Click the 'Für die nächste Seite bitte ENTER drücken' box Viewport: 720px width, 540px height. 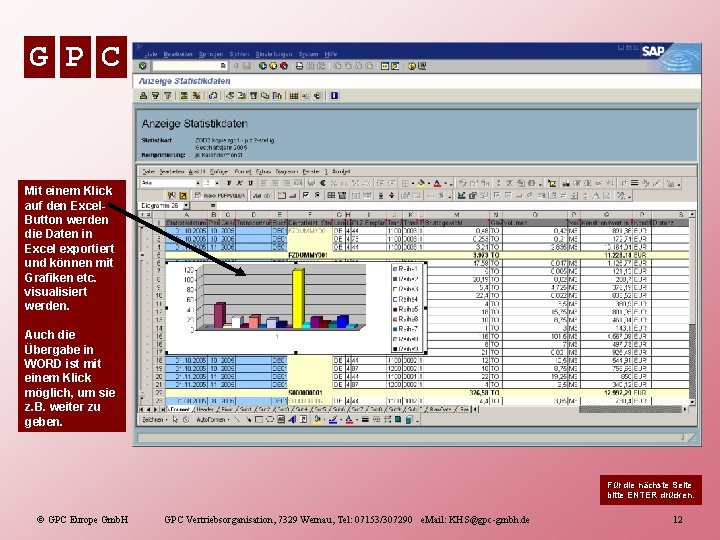click(x=651, y=490)
